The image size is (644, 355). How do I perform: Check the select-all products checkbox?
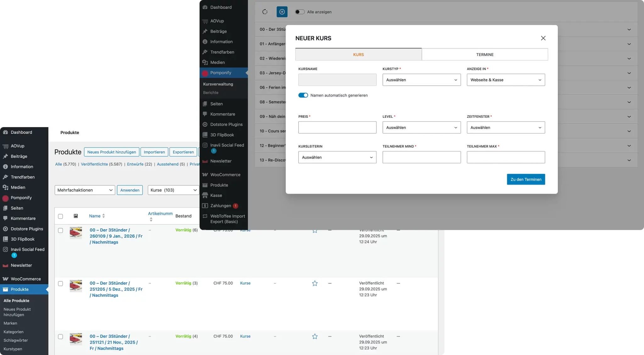point(60,216)
